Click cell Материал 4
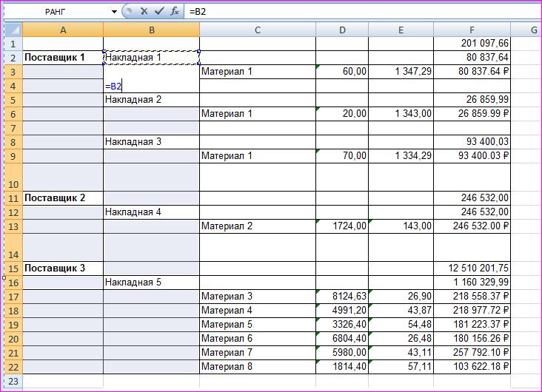This screenshot has width=542, height=392. point(258,311)
